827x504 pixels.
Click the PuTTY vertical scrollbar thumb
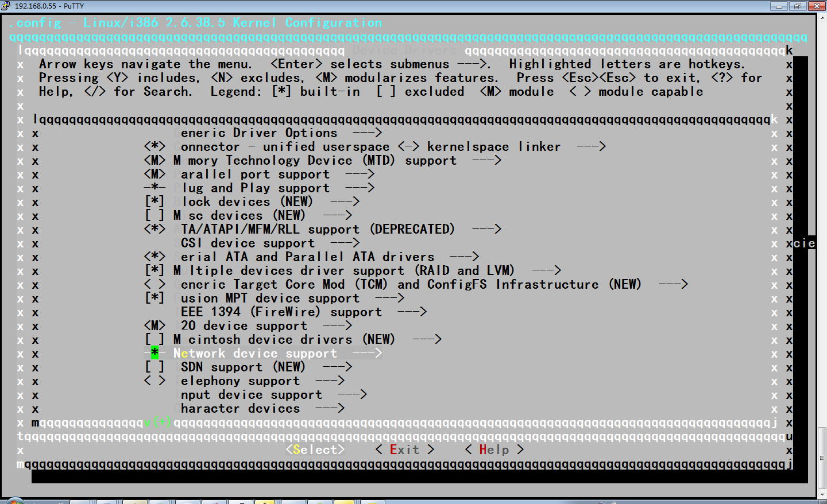point(822,457)
